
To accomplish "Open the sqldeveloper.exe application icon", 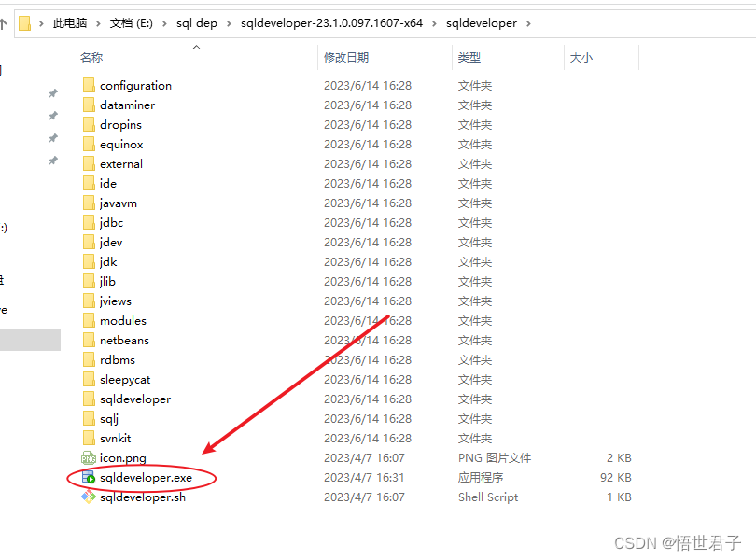I will [89, 478].
